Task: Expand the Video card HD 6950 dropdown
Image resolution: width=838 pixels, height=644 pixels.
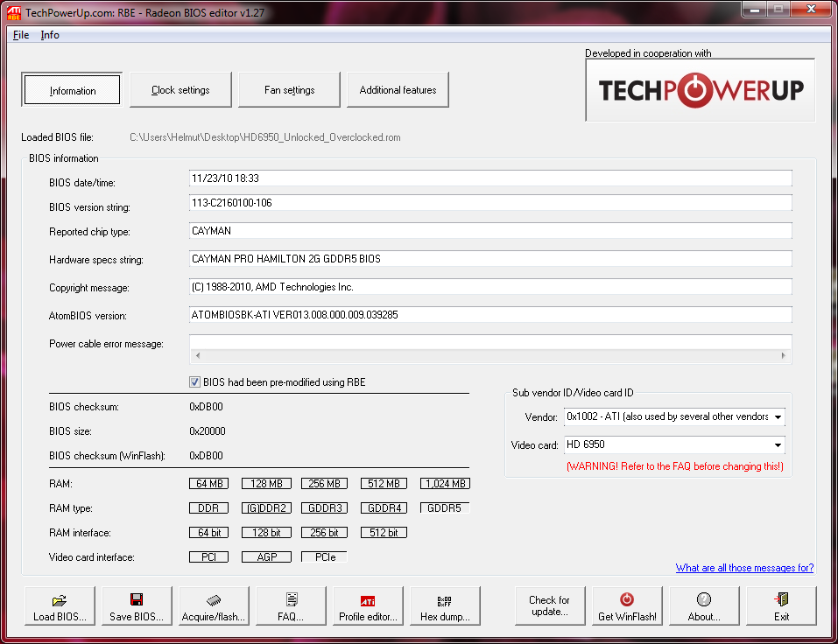Action: 778,444
